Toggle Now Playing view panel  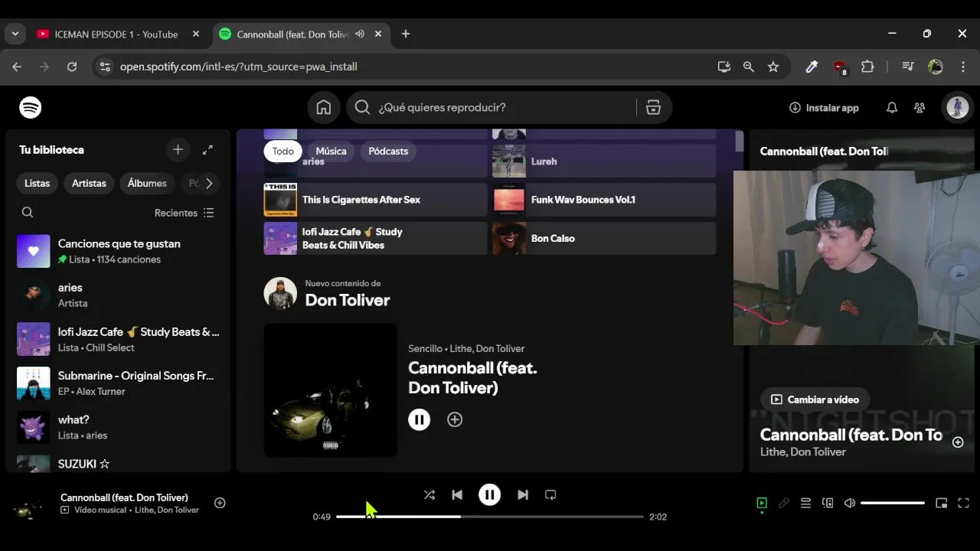coord(762,503)
